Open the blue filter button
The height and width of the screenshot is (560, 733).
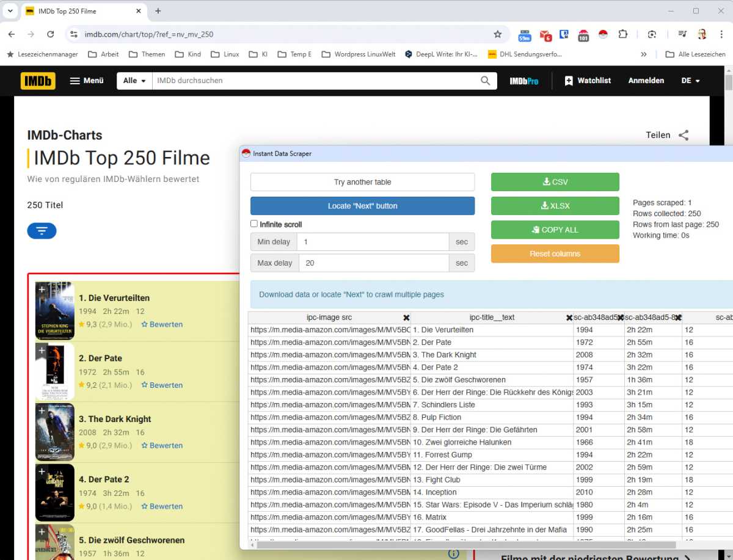[x=42, y=230]
